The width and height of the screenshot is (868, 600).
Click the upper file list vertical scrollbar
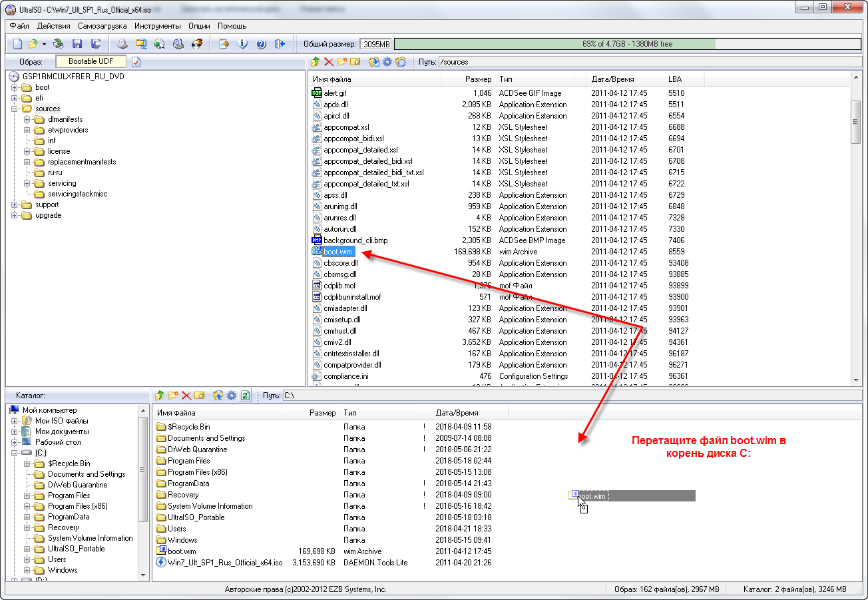point(856,228)
